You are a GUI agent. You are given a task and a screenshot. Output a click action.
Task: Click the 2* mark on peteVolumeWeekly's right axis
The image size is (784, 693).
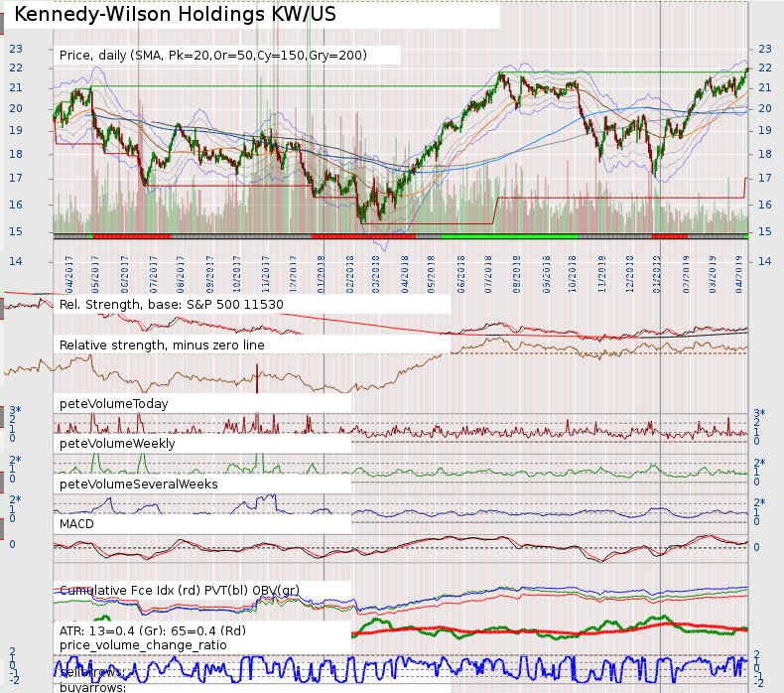[759, 463]
